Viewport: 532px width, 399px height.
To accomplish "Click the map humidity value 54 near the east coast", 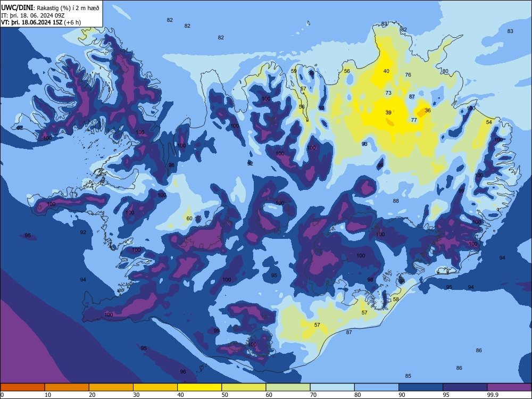I will pos(489,122).
